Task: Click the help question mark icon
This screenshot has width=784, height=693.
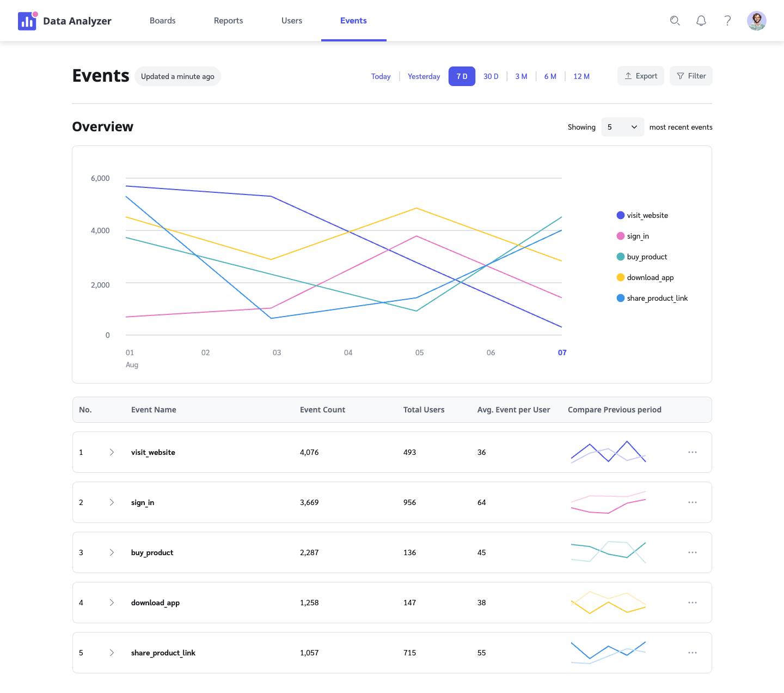Action: point(727,21)
